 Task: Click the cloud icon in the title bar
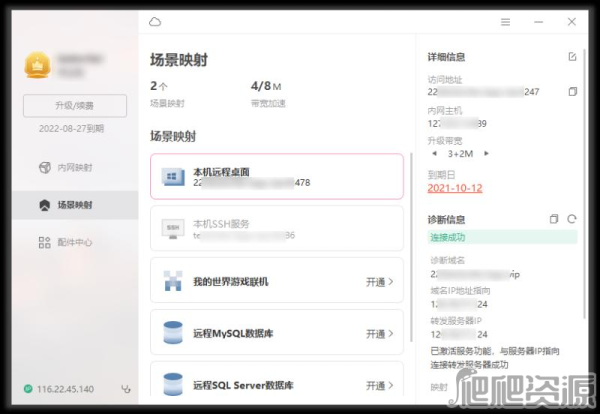(154, 21)
